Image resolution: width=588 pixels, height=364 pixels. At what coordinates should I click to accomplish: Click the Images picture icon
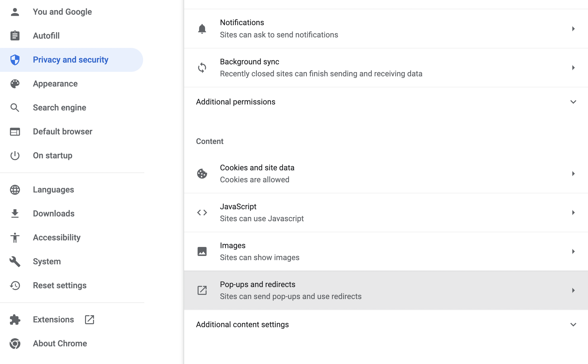202,251
